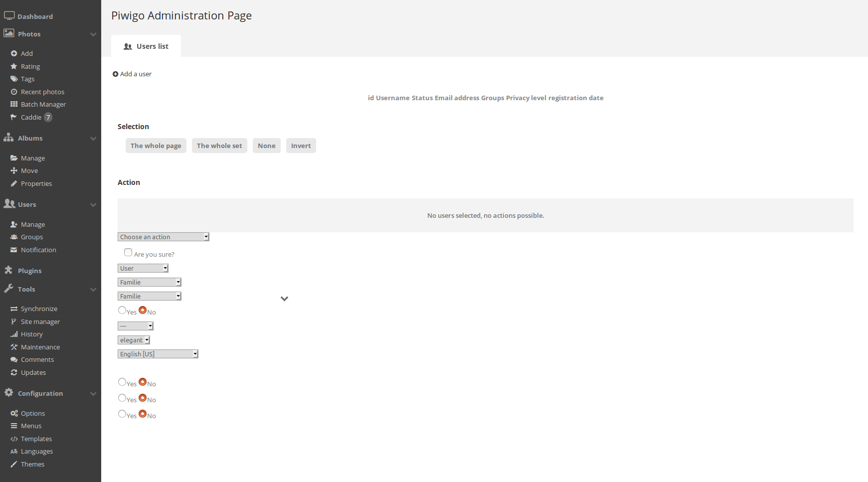Collapse the Configuration section chevron

tap(93, 394)
